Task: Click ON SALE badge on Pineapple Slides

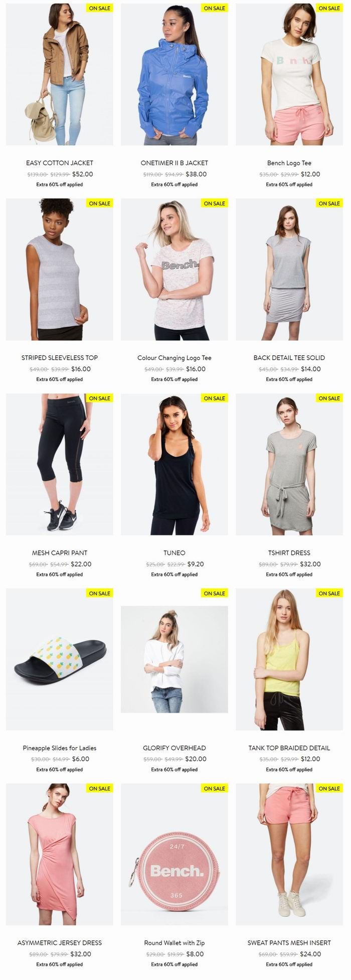Action: [100, 593]
